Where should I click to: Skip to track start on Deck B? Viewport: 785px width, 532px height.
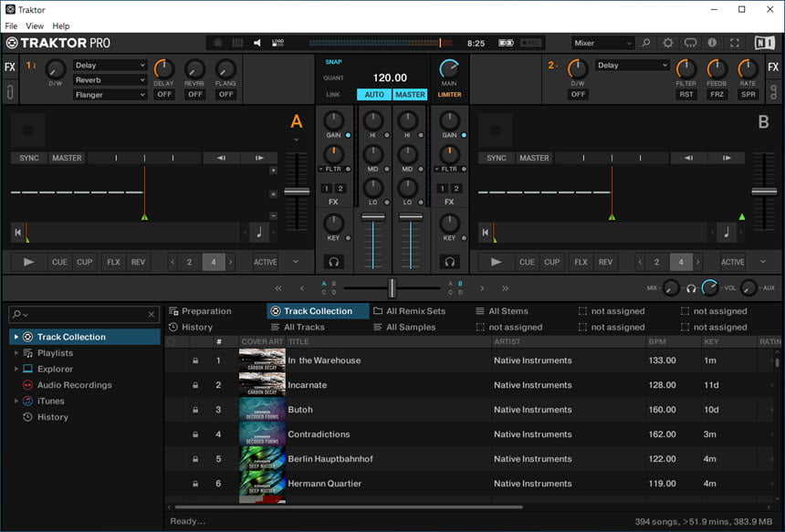pyautogui.click(x=485, y=232)
